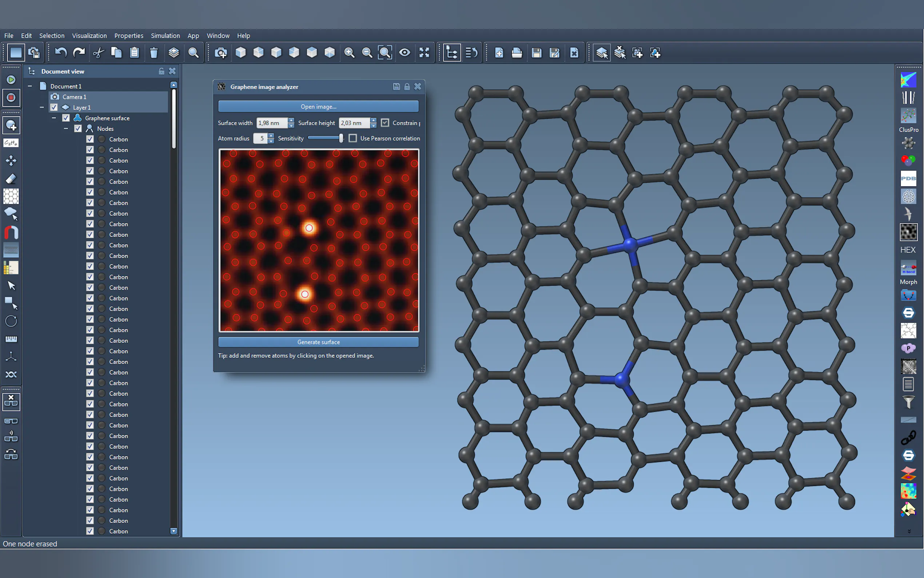Click the Redo arrow in the toolbar
The height and width of the screenshot is (578, 924).
coord(79,52)
